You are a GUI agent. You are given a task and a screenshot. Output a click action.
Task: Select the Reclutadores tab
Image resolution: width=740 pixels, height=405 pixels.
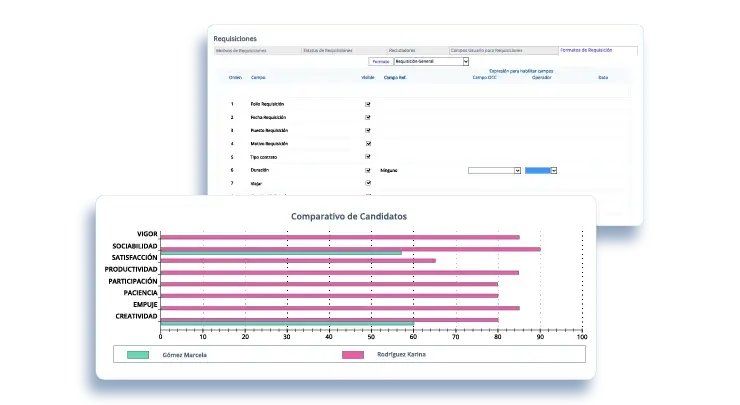[x=402, y=50]
